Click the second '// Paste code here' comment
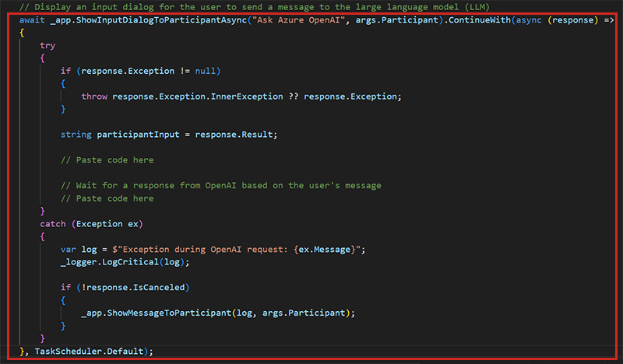The image size is (623, 364). point(107,198)
